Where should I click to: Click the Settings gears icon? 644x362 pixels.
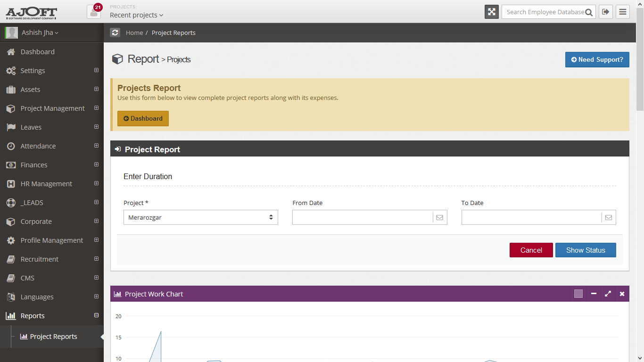pos(11,71)
